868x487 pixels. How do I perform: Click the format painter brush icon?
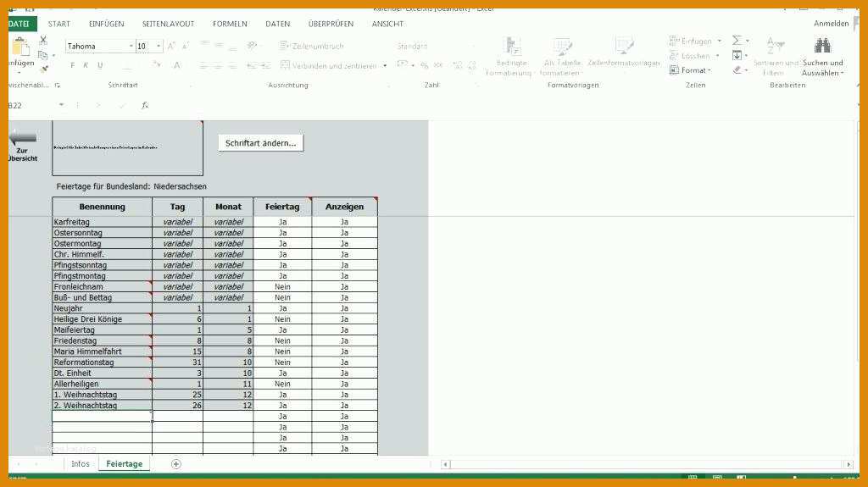tap(44, 69)
